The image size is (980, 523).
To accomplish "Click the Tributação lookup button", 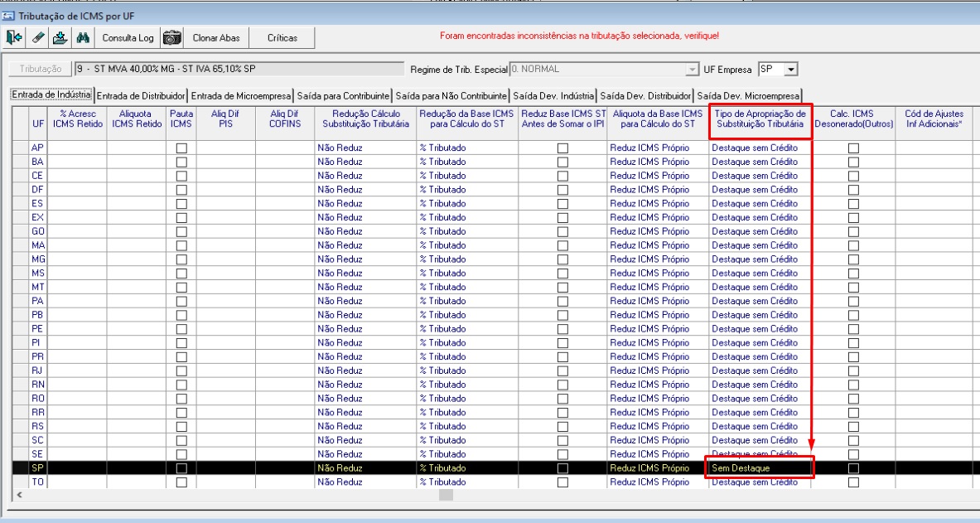I will 41,69.
